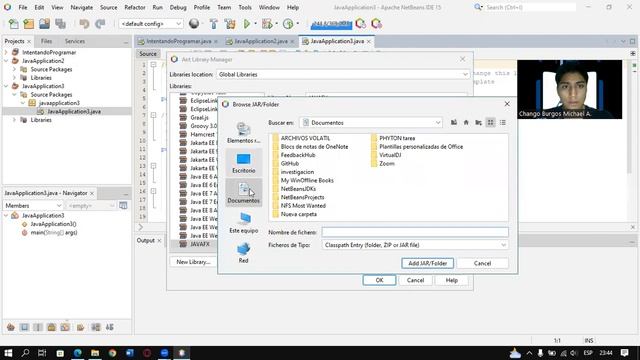Viewport: 640px width, 360px height.
Task: Open the Refactor menu
Action: coord(135,7)
